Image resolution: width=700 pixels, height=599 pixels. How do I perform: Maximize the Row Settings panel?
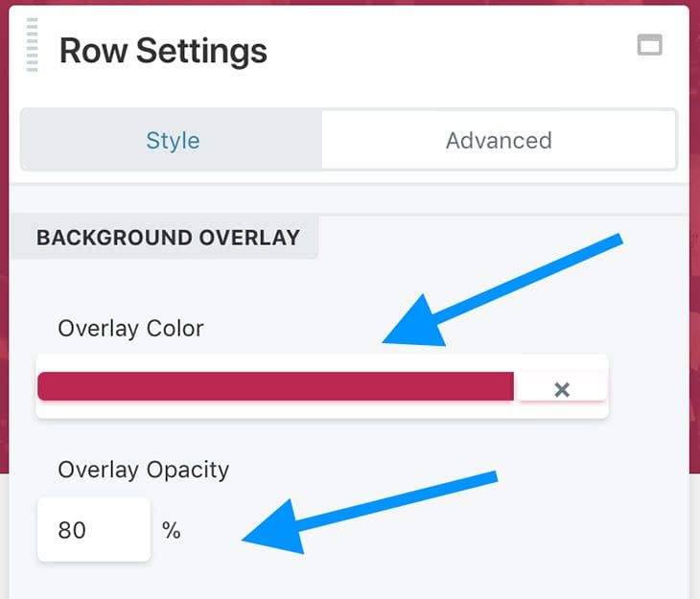coord(650,45)
